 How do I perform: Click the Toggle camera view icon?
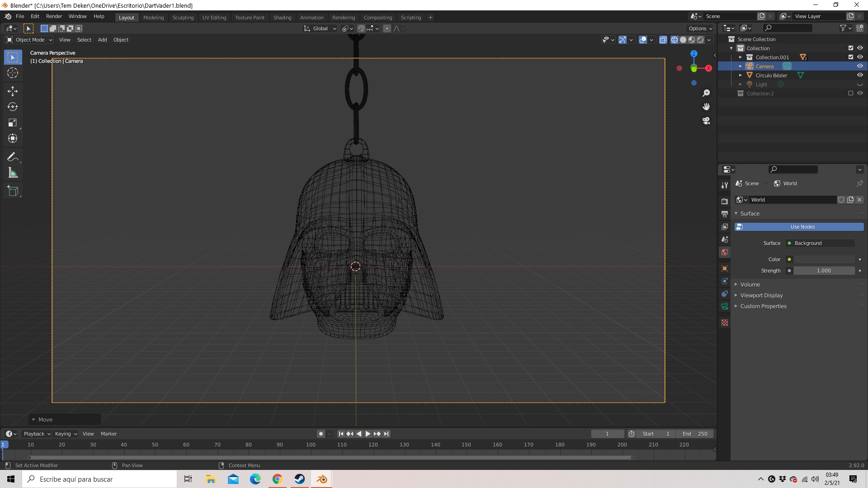click(706, 121)
